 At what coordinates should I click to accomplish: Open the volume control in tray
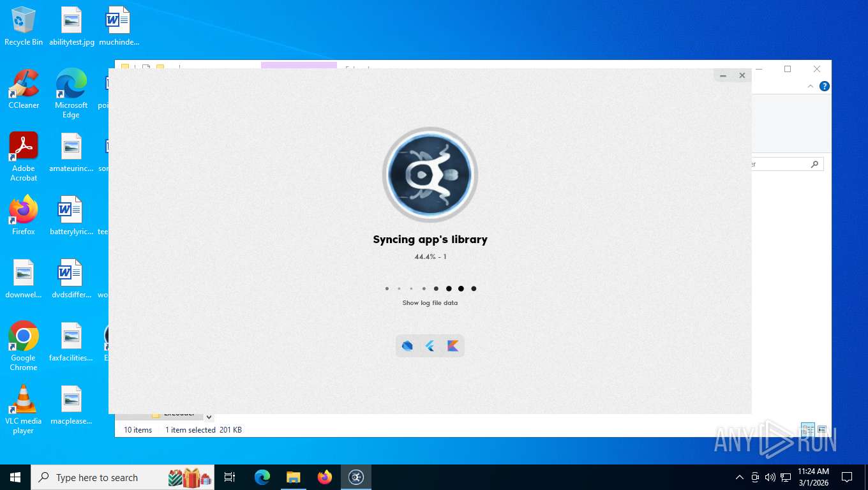coord(770,477)
